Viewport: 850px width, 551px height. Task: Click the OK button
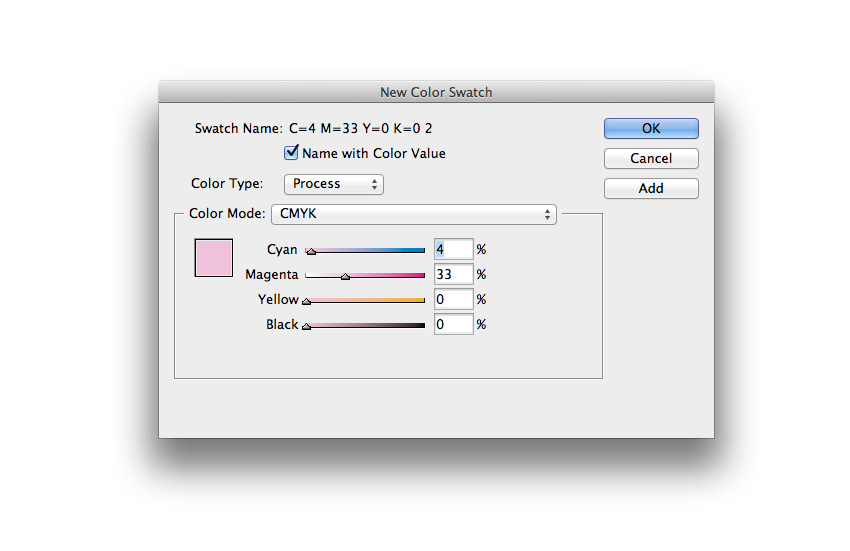pos(651,128)
